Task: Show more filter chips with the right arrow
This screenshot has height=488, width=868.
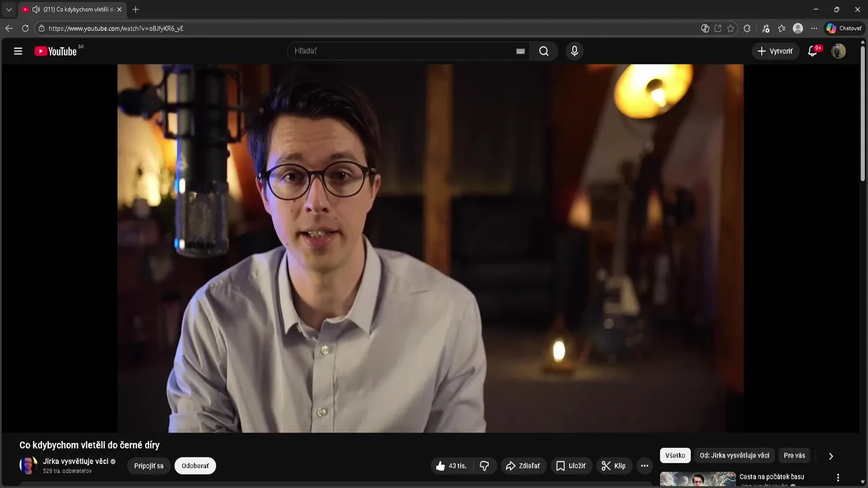Action: 831,456
